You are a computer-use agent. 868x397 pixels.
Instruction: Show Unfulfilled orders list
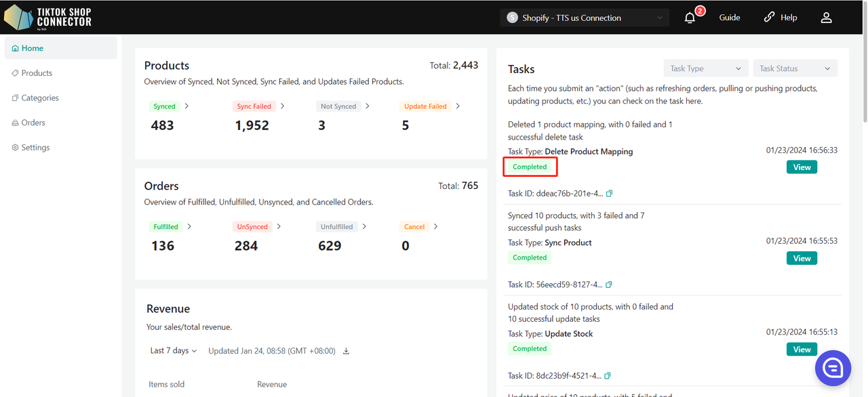(337, 227)
